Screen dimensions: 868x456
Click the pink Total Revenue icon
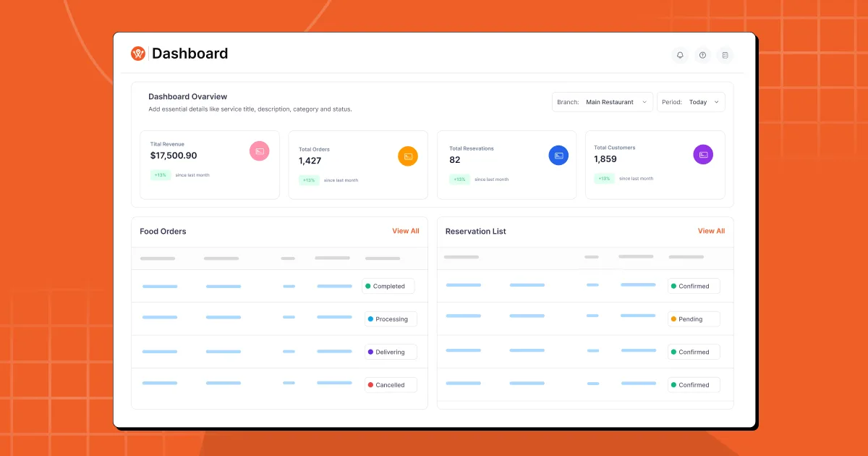pyautogui.click(x=260, y=151)
